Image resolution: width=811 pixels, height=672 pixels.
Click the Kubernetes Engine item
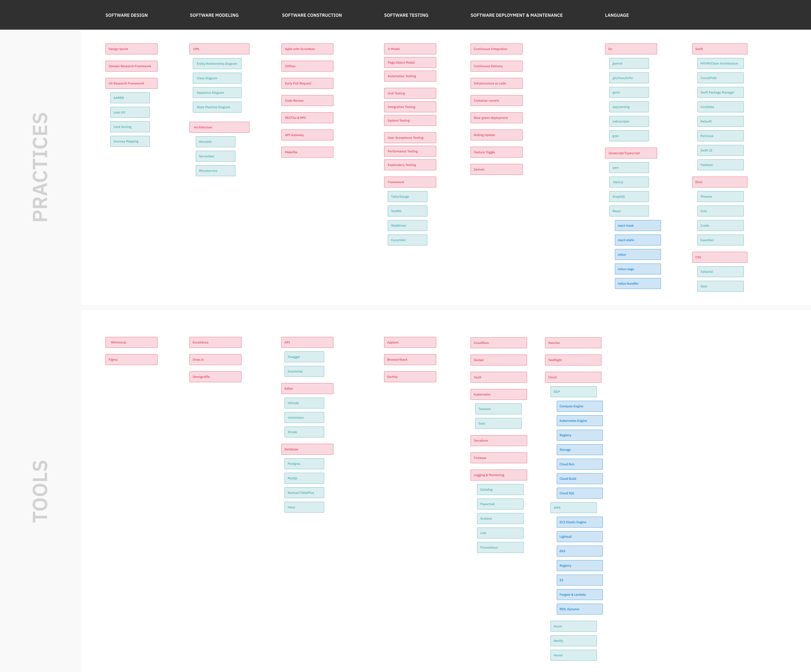[x=580, y=421]
